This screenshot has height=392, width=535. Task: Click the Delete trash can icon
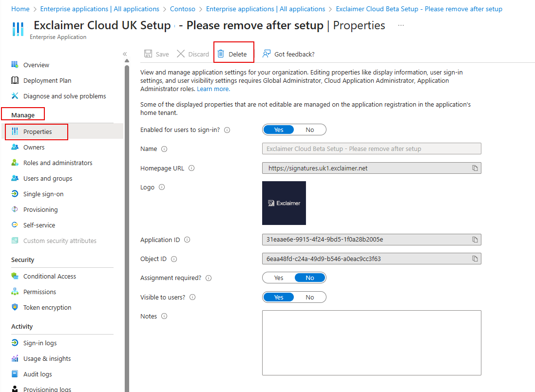tap(221, 54)
